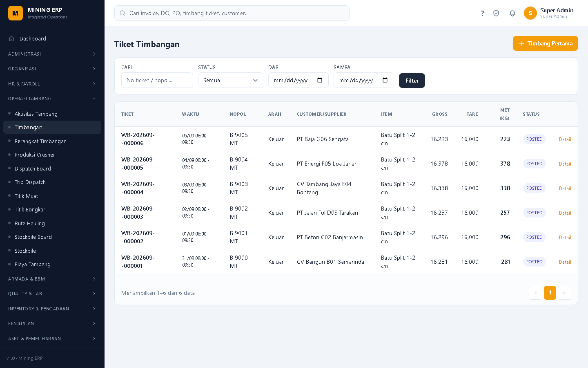Click page 1 pagination button
Screen dimensions: 588x368
pos(550,293)
